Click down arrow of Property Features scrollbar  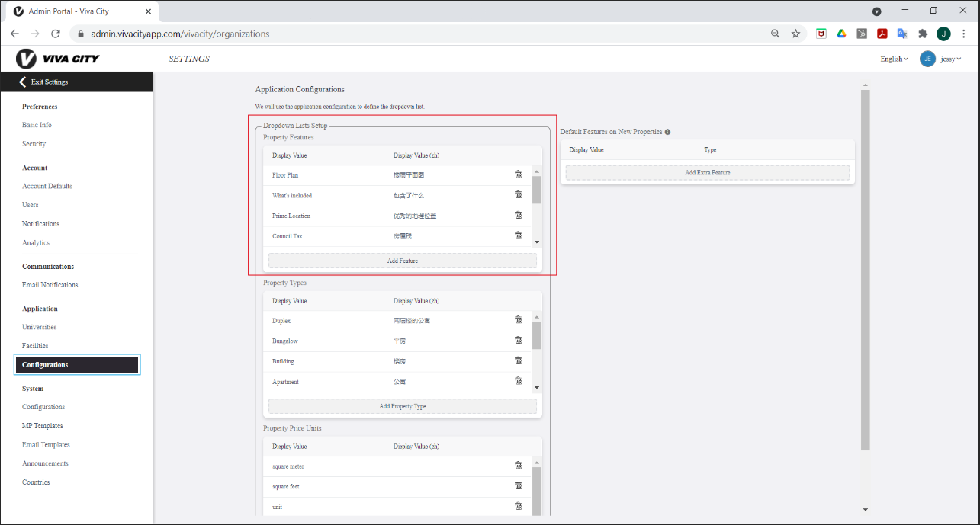537,242
